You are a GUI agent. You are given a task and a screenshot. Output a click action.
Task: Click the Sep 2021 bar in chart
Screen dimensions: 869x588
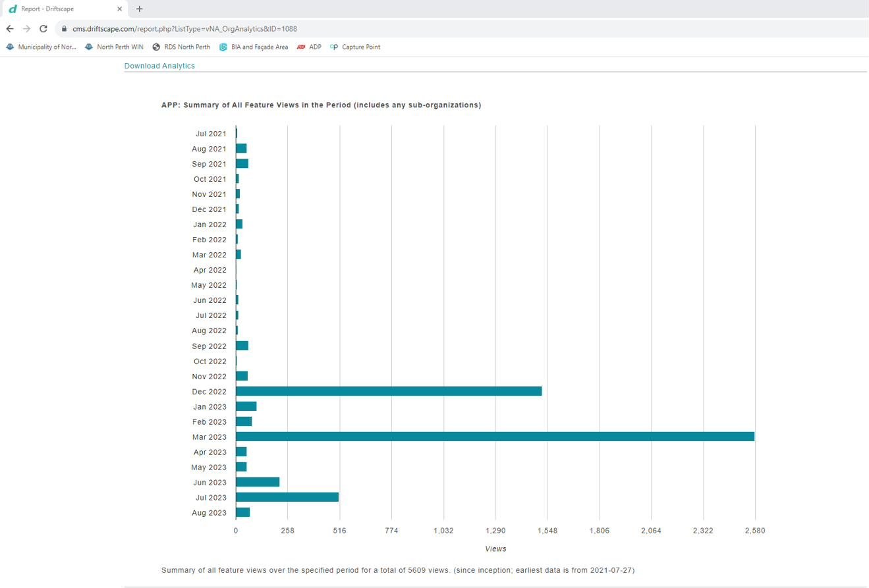[x=242, y=163]
